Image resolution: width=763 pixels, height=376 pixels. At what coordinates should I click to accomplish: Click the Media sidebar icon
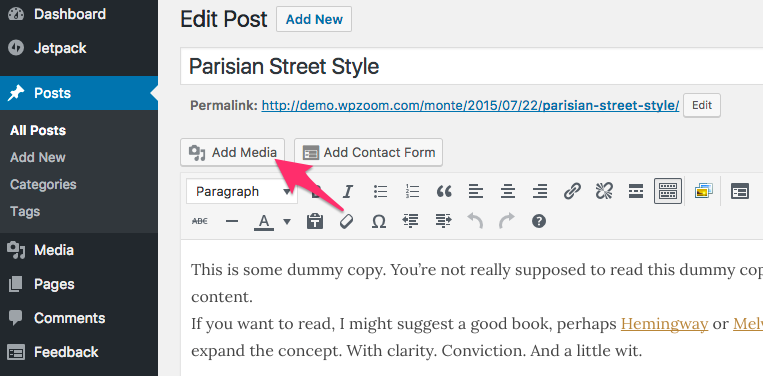click(x=16, y=250)
